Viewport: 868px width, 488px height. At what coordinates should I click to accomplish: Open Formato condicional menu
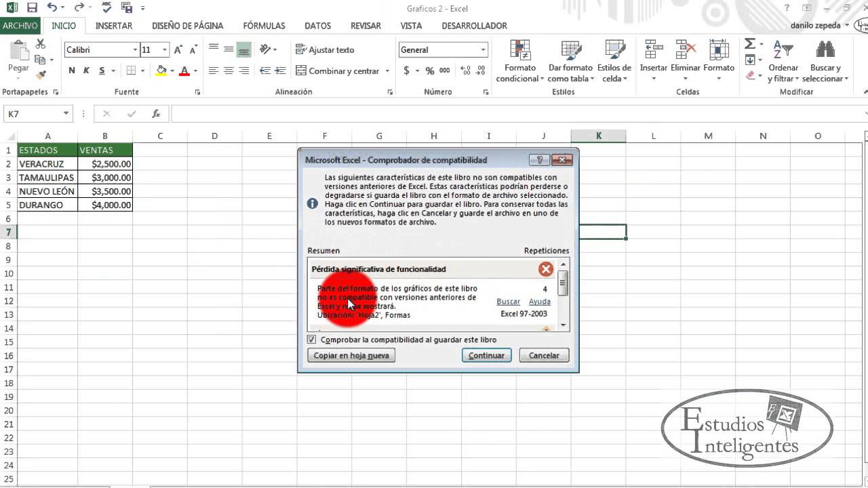(x=520, y=61)
